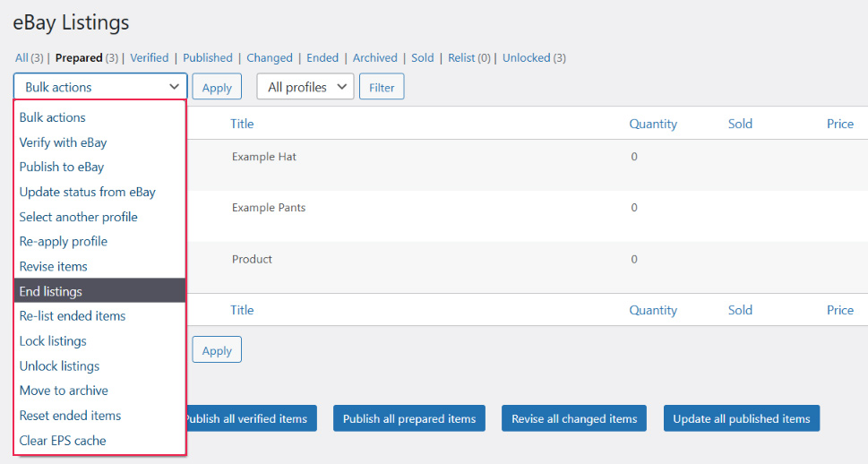Click Update all published items button

click(x=741, y=418)
